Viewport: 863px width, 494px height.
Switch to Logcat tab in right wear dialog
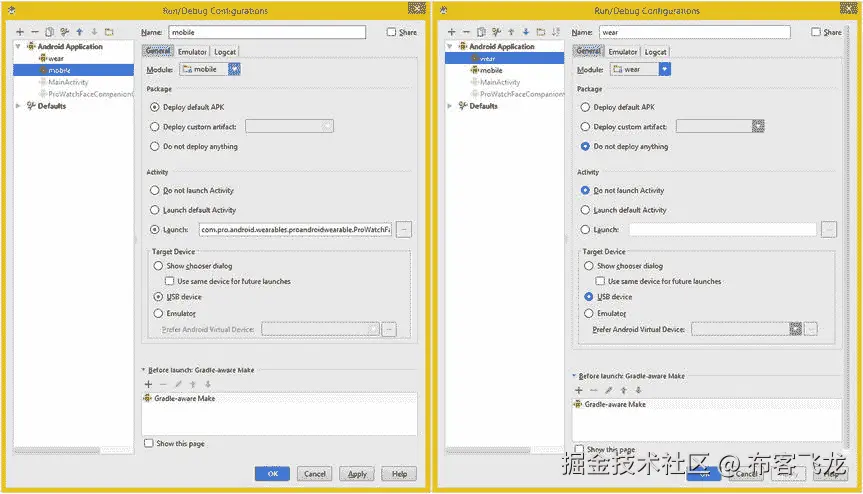[x=656, y=52]
